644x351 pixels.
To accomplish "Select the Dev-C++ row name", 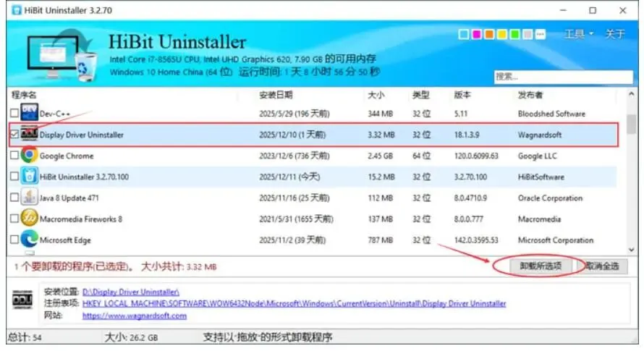I will (x=54, y=114).
